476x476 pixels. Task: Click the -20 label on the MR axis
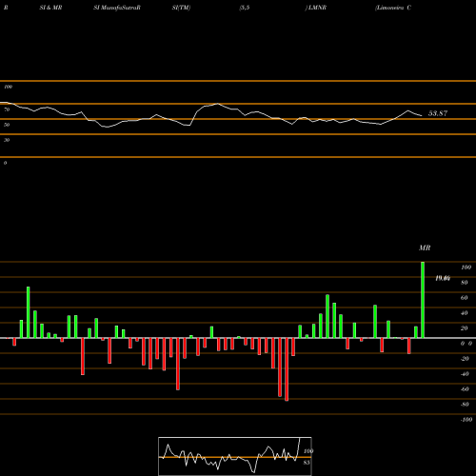[x=465, y=359]
